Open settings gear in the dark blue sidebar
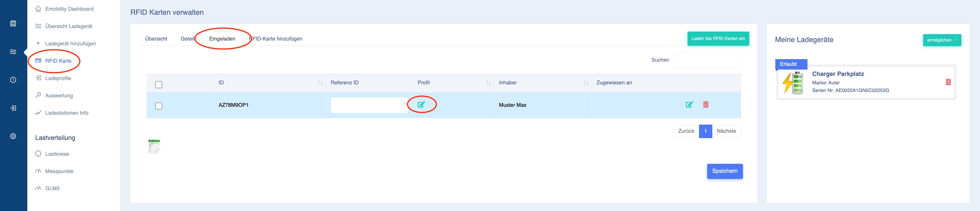 pos(13,136)
